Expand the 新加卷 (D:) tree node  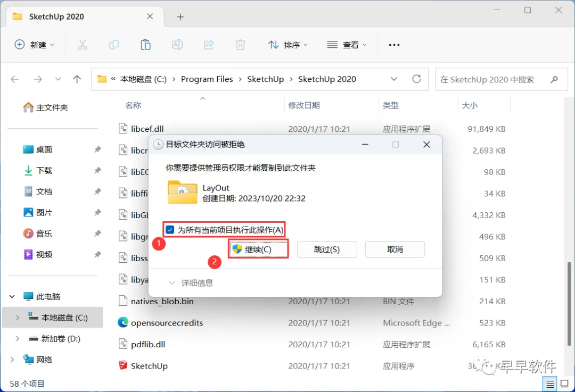(x=17, y=338)
